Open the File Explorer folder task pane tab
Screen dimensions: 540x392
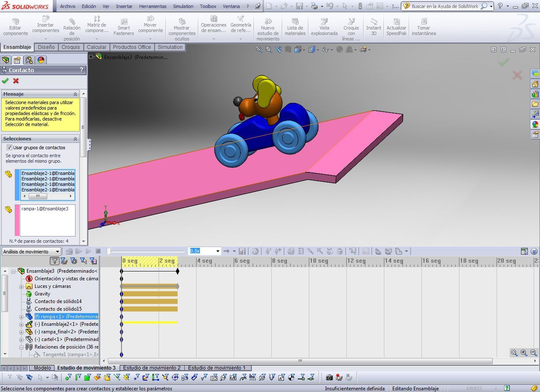point(535,104)
